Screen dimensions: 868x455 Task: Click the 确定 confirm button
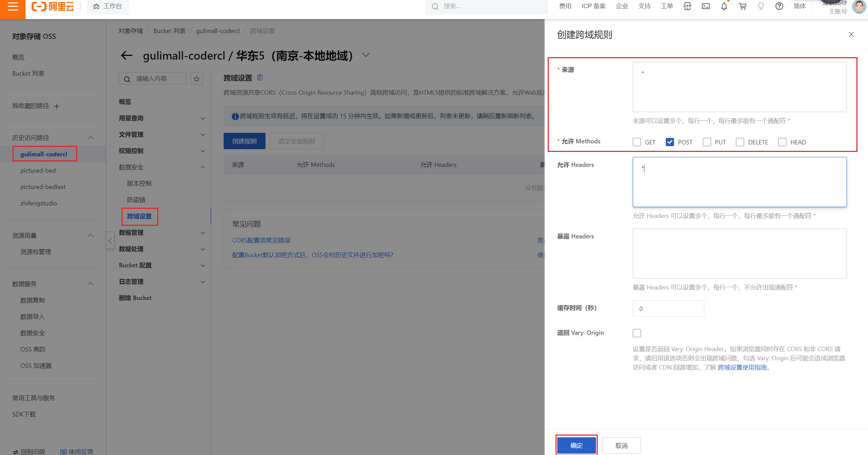click(576, 445)
